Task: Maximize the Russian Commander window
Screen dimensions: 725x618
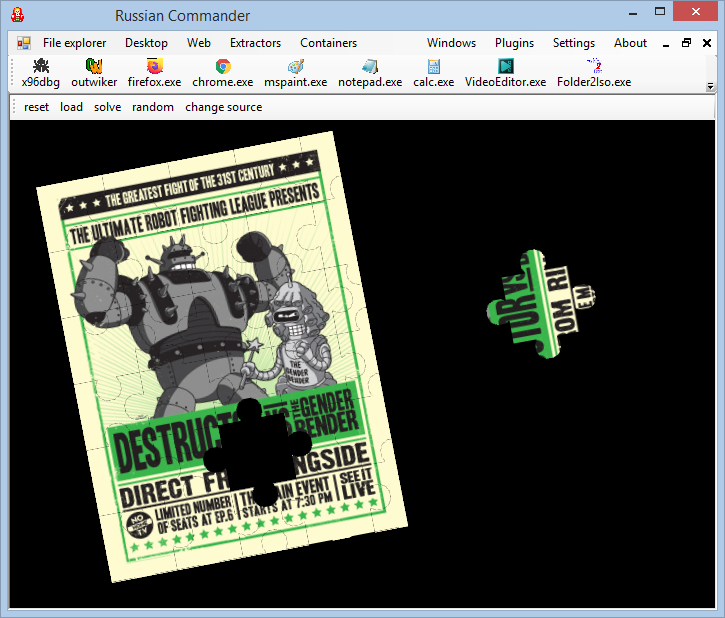Action: tap(660, 12)
